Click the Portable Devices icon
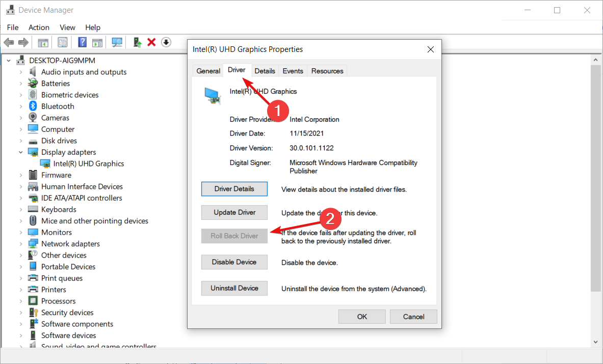 (33, 266)
